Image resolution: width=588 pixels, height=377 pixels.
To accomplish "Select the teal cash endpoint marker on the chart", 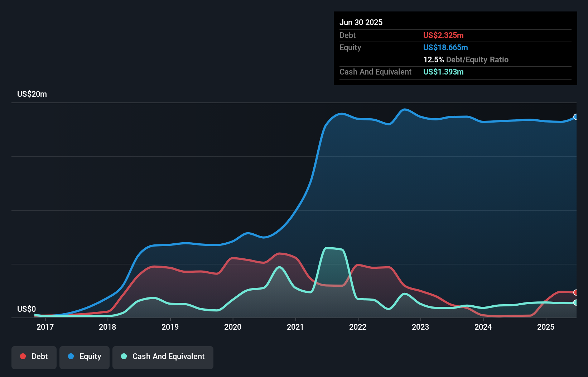I will 575,303.
